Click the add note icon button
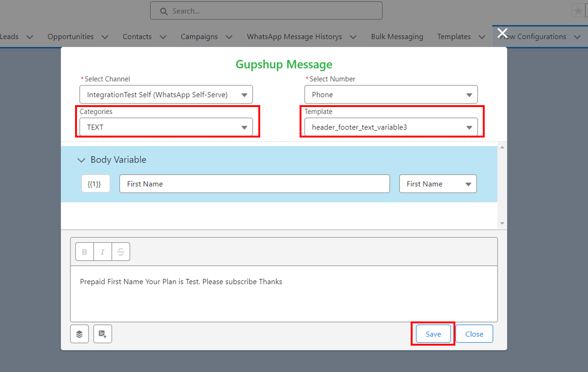Image resolution: width=588 pixels, height=372 pixels. point(103,334)
